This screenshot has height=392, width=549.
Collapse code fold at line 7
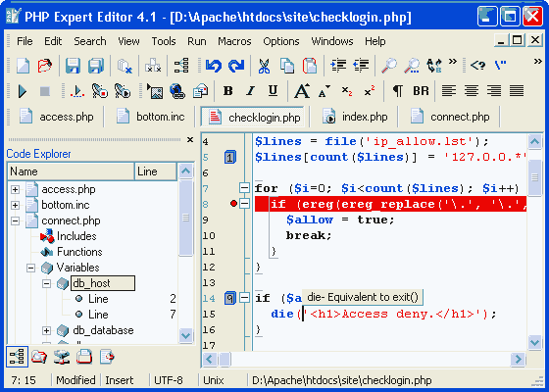pos(244,187)
